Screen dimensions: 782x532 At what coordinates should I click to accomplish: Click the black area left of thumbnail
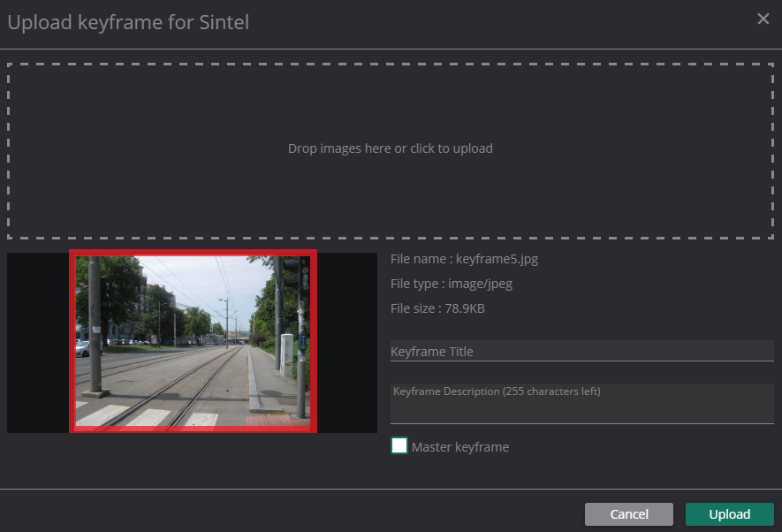point(38,343)
